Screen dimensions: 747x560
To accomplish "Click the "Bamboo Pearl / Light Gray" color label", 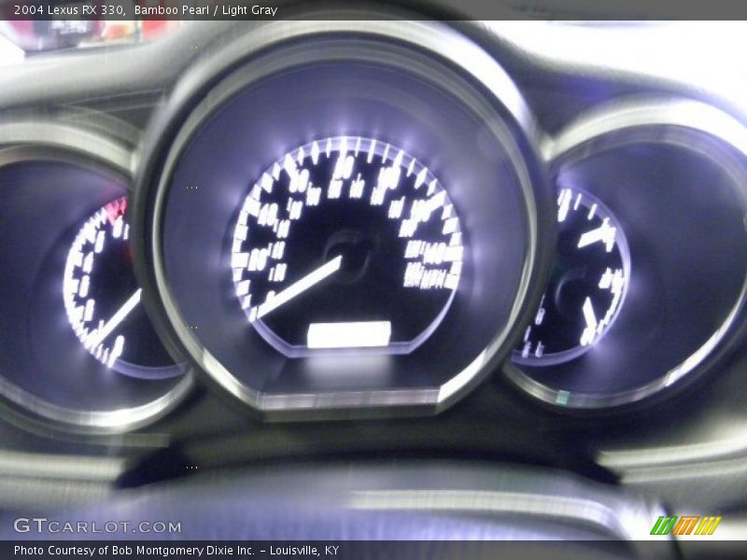I will pyautogui.click(x=205, y=10).
